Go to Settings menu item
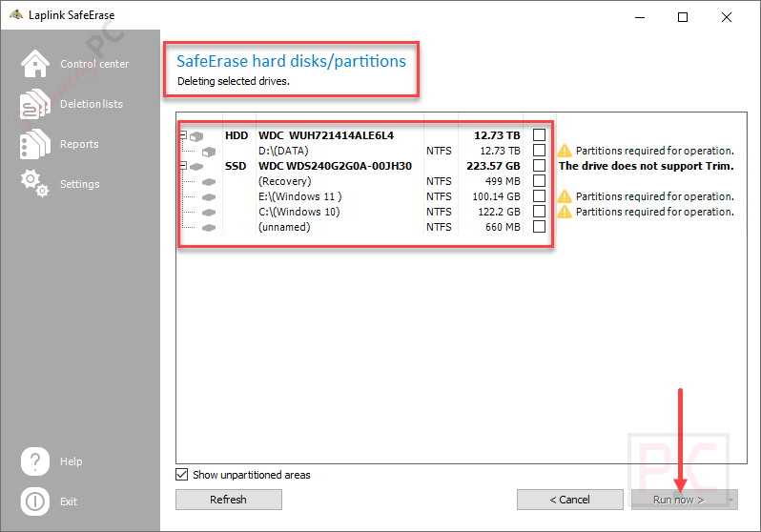Screen dimensions: 761x532 click(x=79, y=184)
